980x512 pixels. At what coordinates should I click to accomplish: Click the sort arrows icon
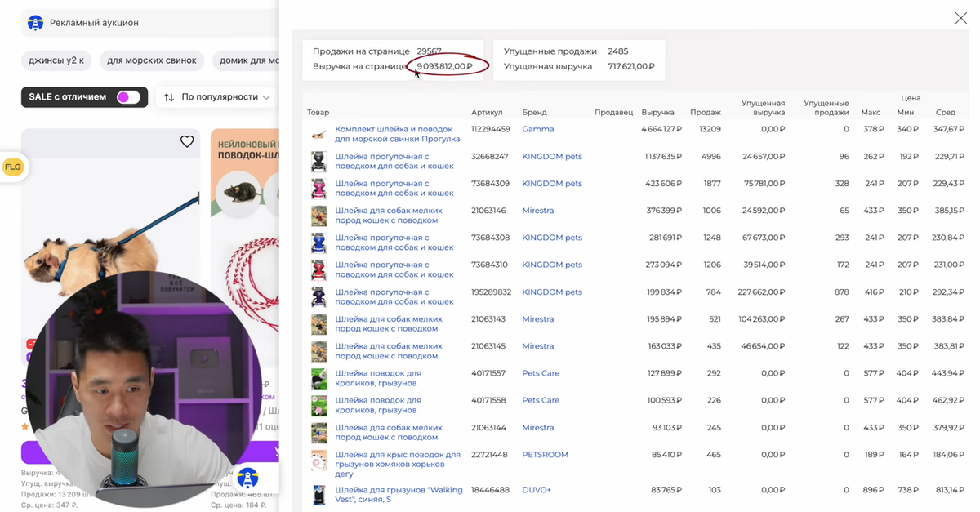click(x=169, y=97)
